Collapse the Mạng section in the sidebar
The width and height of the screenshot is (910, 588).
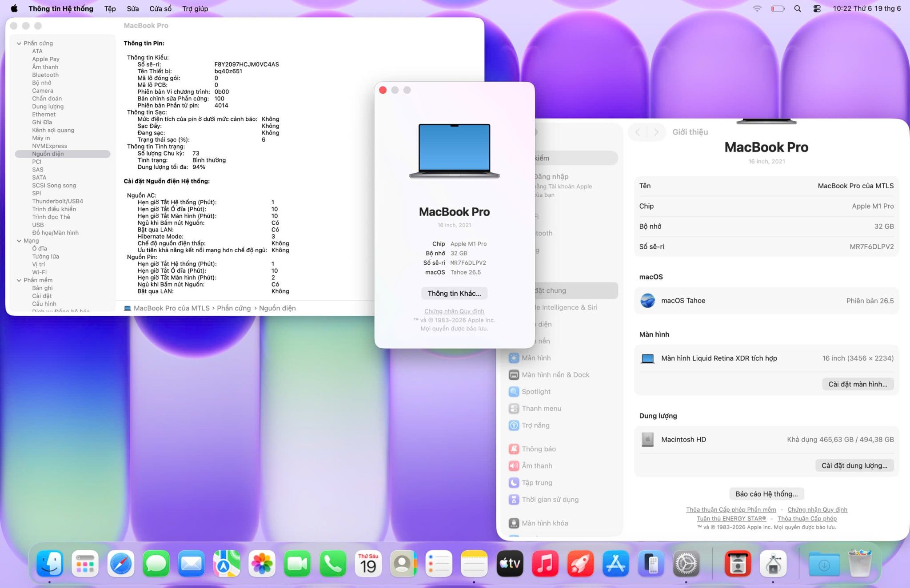click(19, 241)
